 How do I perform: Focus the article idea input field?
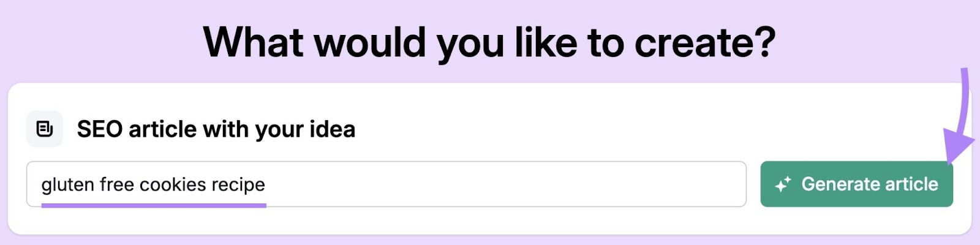click(x=386, y=184)
